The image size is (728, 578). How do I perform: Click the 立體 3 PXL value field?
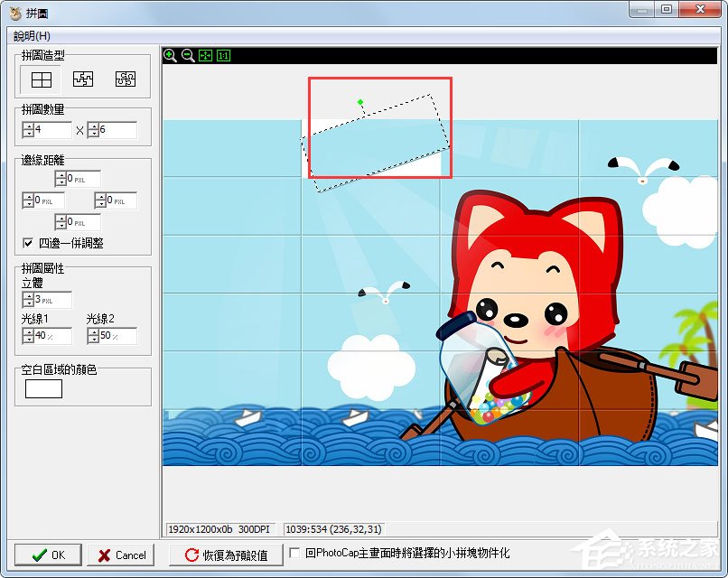click(53, 300)
